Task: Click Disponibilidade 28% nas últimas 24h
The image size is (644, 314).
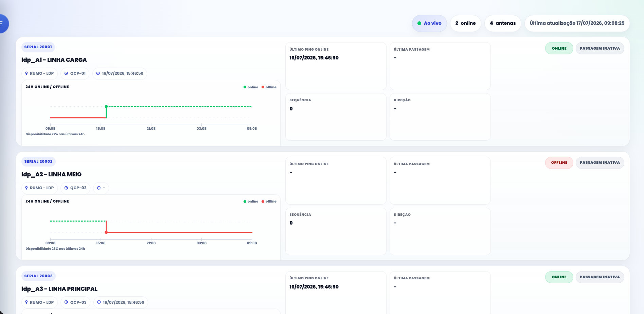Action: click(x=55, y=249)
